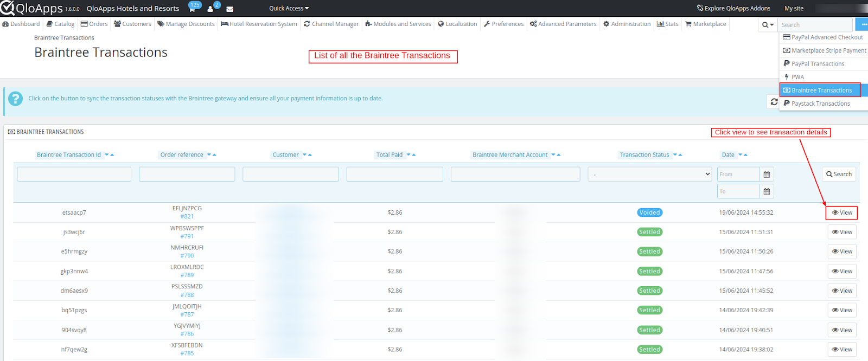Open order link #791
The image size is (868, 361).
[187, 236]
